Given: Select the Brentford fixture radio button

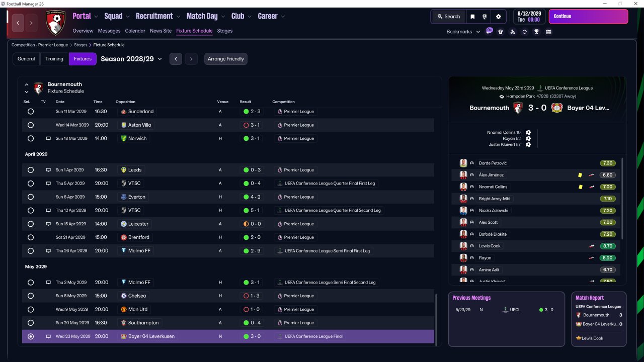Looking at the screenshot, I should (31, 237).
